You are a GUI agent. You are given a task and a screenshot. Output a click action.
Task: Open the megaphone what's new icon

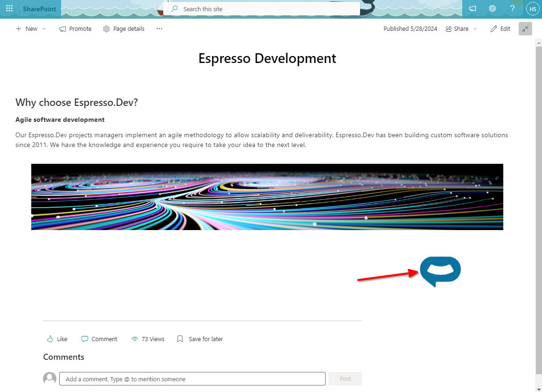pyautogui.click(x=472, y=9)
